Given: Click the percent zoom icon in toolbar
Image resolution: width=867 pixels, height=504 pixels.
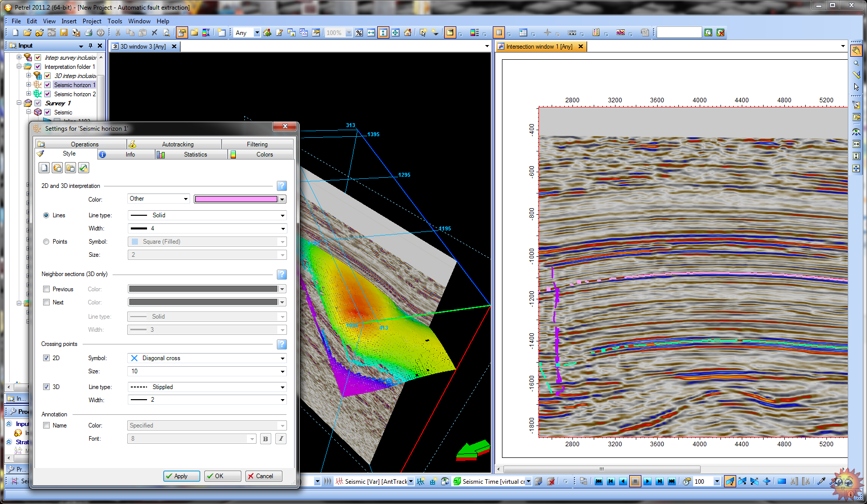Looking at the screenshot, I should (359, 32).
